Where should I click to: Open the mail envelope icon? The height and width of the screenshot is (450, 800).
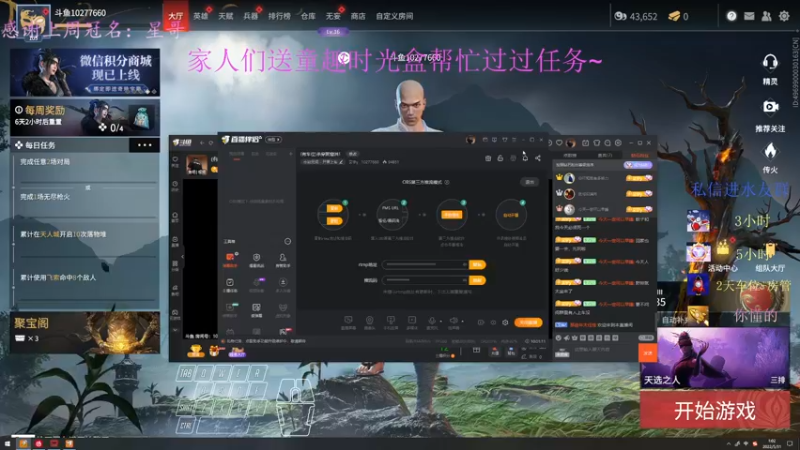tap(749, 16)
